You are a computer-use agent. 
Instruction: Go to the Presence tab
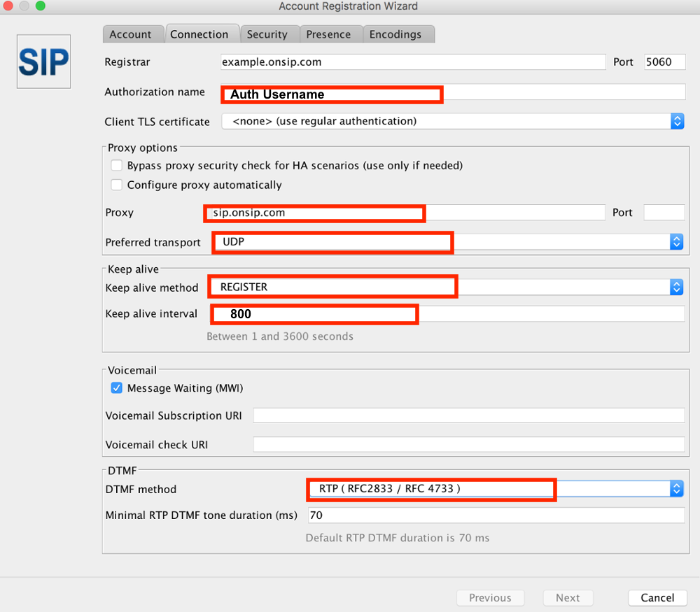click(330, 34)
